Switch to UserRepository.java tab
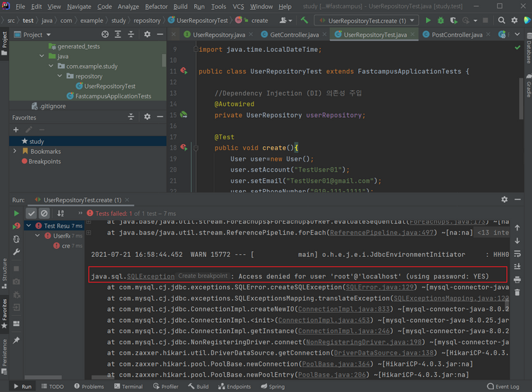The height and width of the screenshot is (392, 532). coord(219,35)
